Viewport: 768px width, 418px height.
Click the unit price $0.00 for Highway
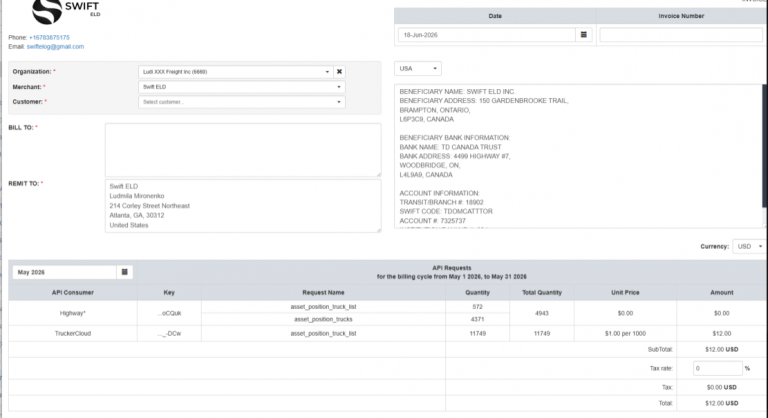pyautogui.click(x=625, y=313)
